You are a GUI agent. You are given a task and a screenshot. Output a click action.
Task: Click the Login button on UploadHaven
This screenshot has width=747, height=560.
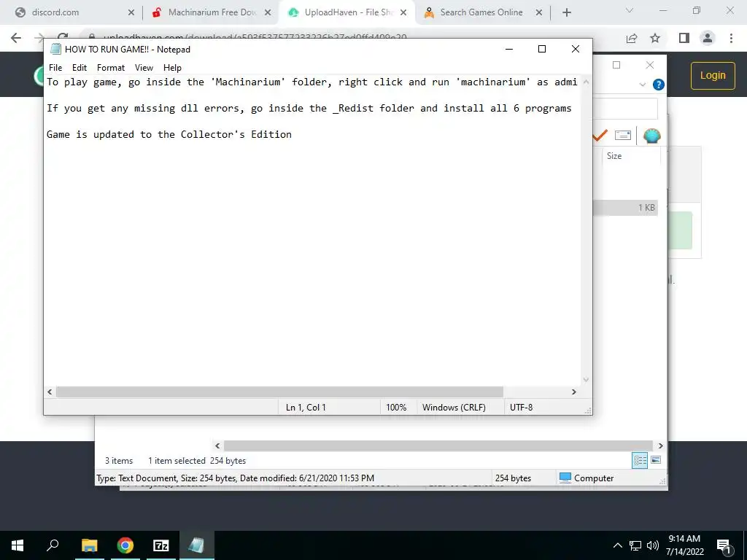tap(713, 75)
